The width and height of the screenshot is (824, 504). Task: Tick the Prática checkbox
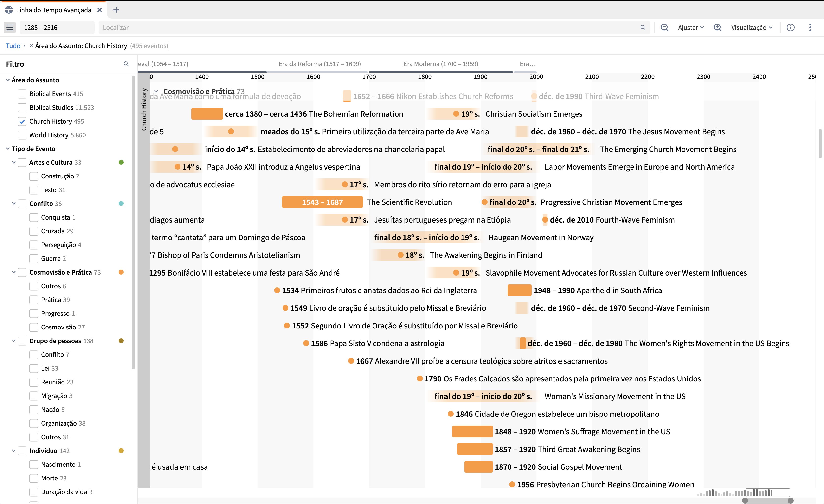(x=34, y=300)
